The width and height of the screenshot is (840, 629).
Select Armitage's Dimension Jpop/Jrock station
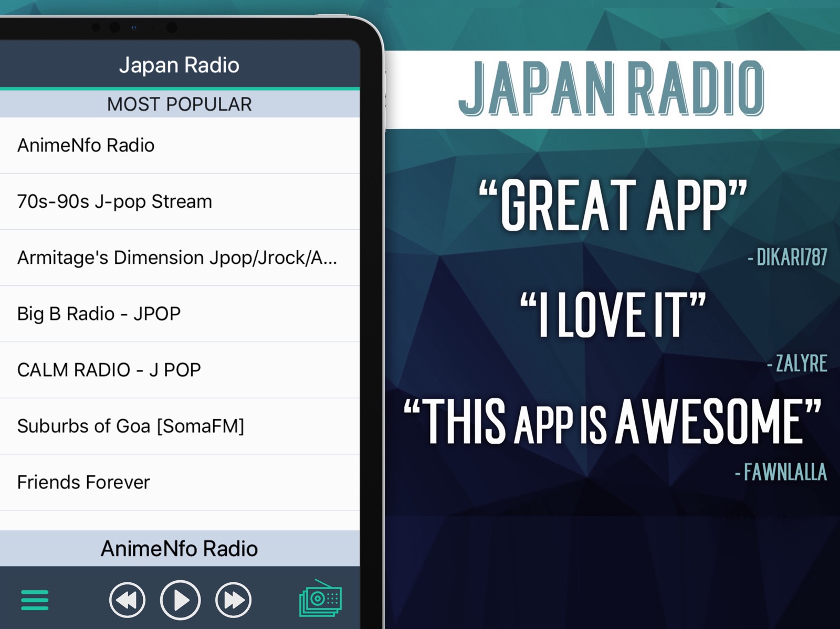click(x=180, y=258)
